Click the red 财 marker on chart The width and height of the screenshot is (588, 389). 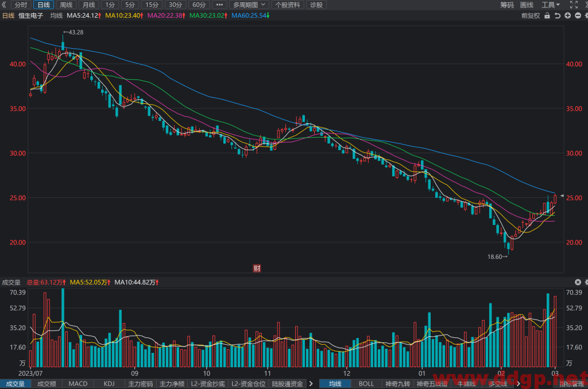(x=257, y=269)
